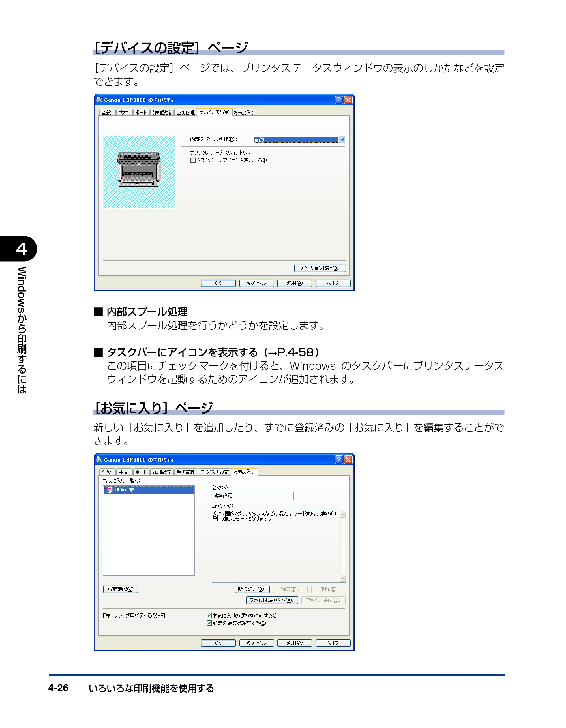Click OK in the upper dialog
Viewport: 566px width, 728px height.
[x=218, y=283]
